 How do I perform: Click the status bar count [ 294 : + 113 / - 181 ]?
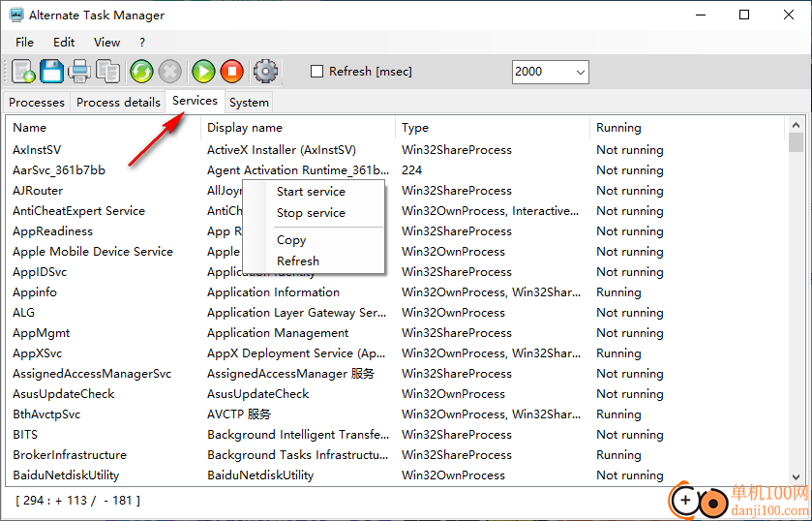tap(77, 501)
